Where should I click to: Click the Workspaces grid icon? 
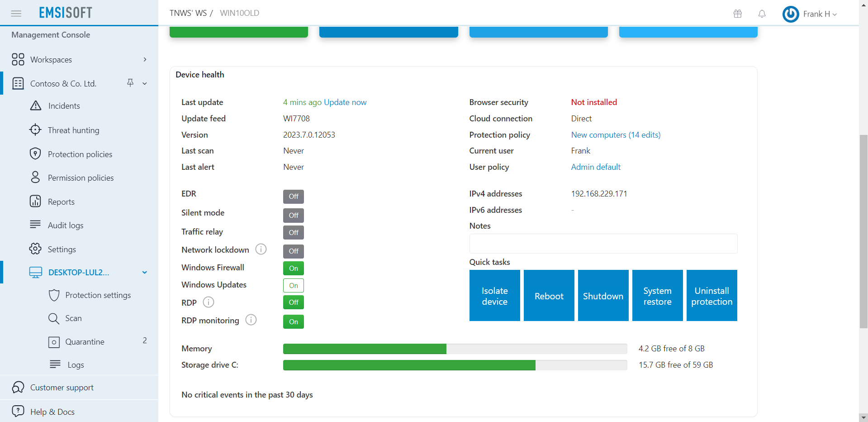[18, 59]
